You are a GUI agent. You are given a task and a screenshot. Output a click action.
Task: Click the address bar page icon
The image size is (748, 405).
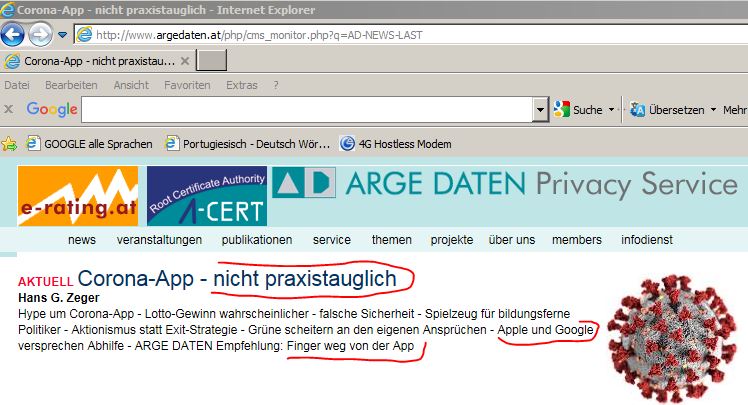coord(84,35)
